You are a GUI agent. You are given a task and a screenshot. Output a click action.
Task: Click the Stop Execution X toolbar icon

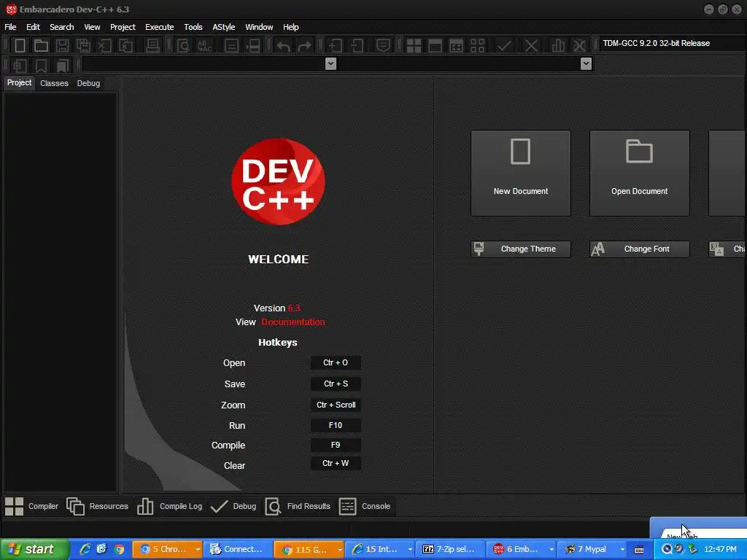(x=531, y=46)
